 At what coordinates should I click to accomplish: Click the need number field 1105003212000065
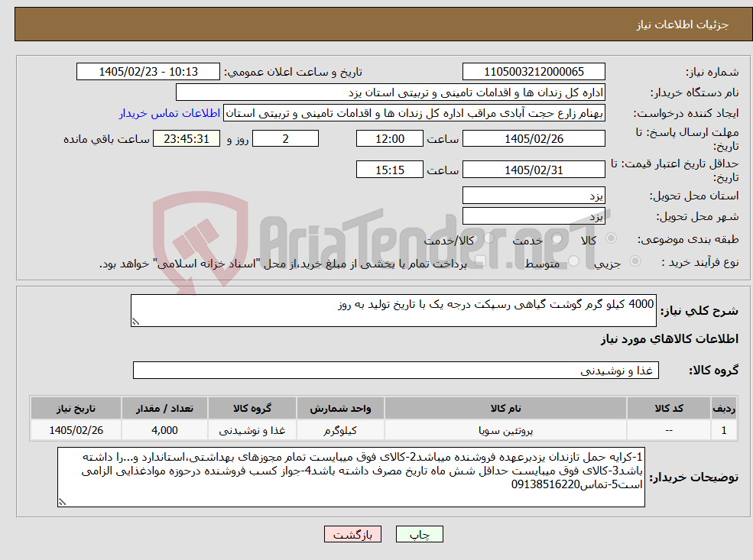coord(534,72)
